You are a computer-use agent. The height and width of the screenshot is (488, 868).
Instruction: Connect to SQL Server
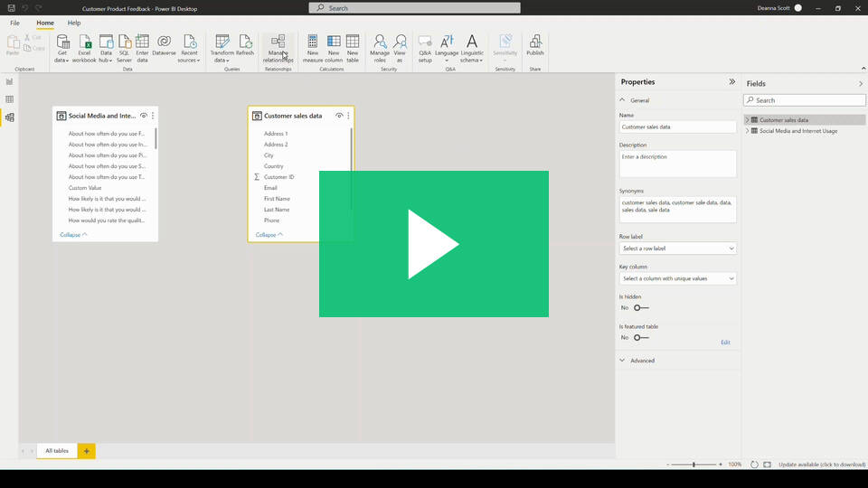(125, 49)
